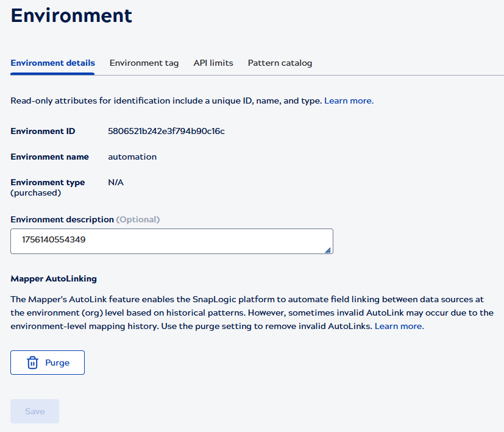The image size is (504, 432).
Task: Go to the Pattern catalog tab
Action: tap(280, 63)
